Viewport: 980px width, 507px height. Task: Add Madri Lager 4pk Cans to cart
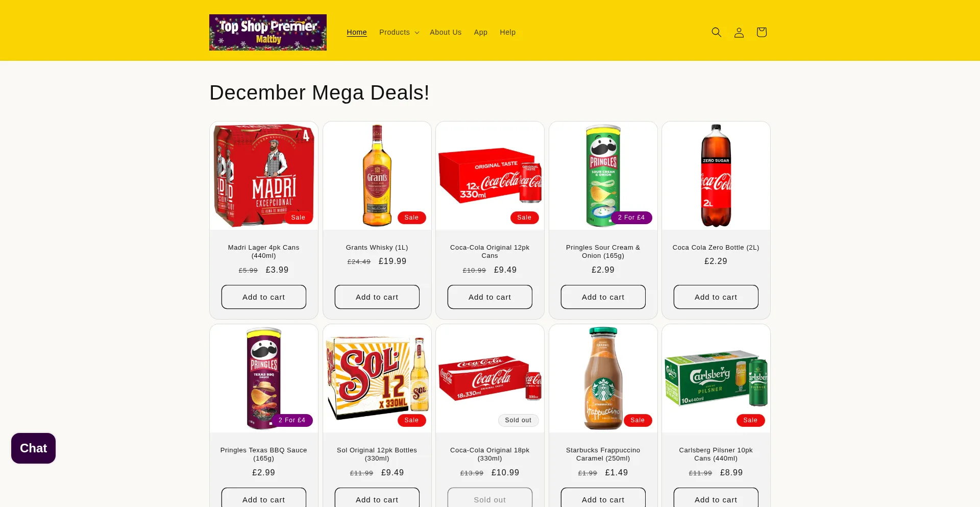(264, 297)
